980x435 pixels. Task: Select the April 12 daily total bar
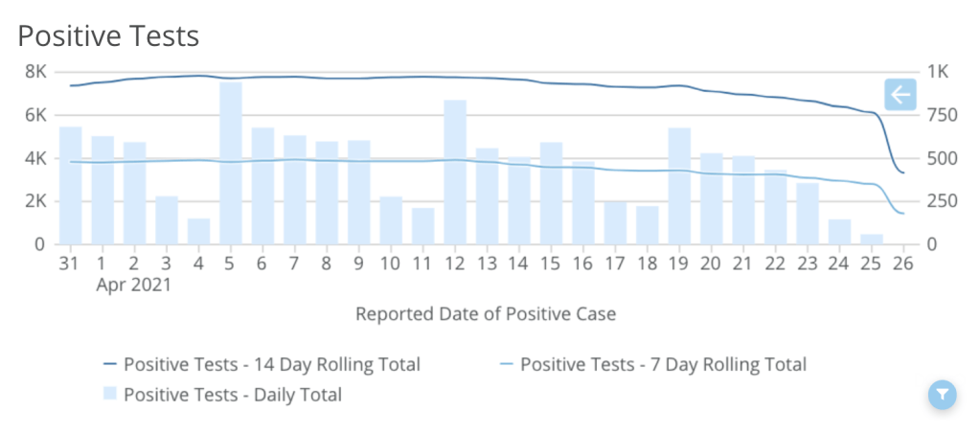455,172
